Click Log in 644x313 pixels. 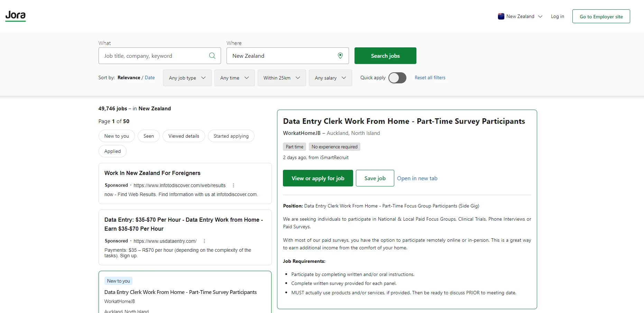[x=557, y=16]
